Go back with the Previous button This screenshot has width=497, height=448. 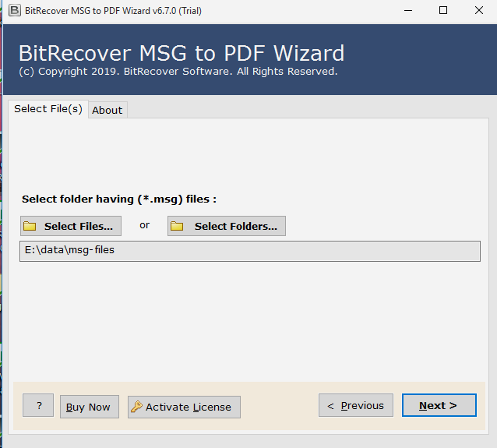[x=356, y=405]
